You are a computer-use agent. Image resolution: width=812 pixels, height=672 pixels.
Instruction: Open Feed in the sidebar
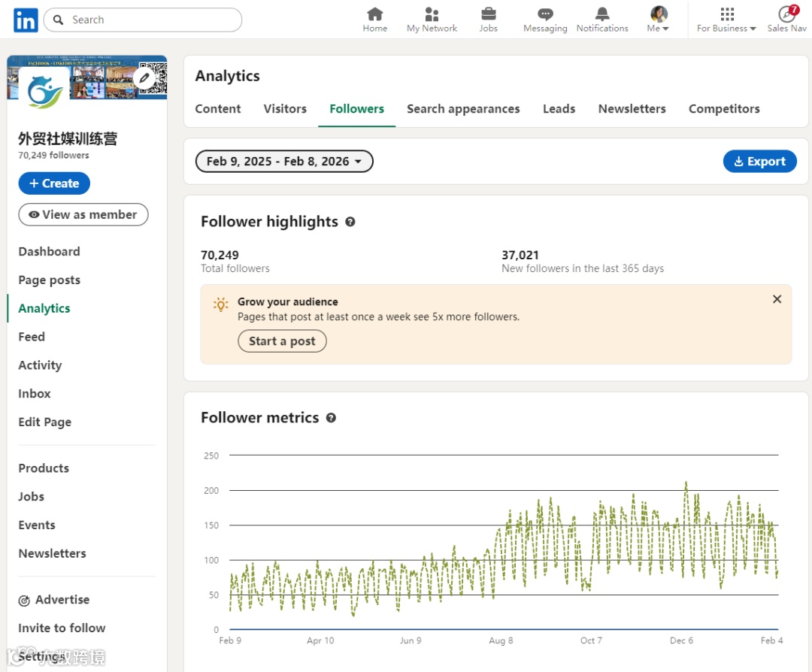pyautogui.click(x=32, y=337)
